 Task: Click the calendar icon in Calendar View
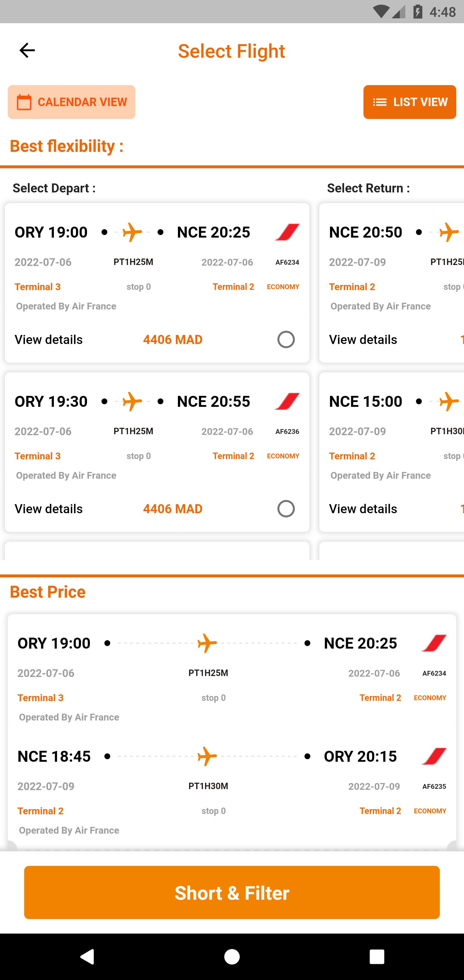(x=24, y=102)
